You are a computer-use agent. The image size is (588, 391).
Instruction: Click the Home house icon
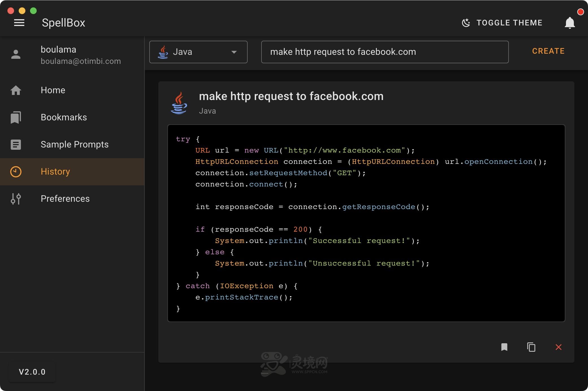coord(16,90)
